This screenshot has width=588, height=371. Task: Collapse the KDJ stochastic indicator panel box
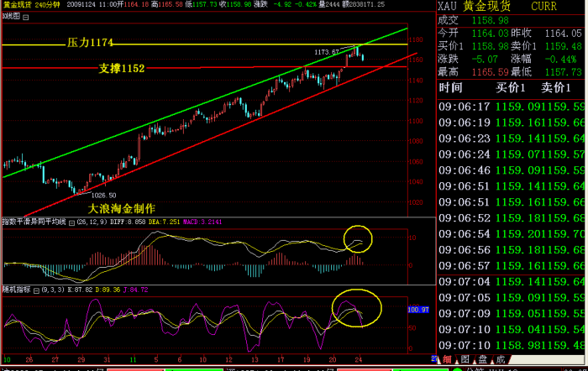pos(36,290)
